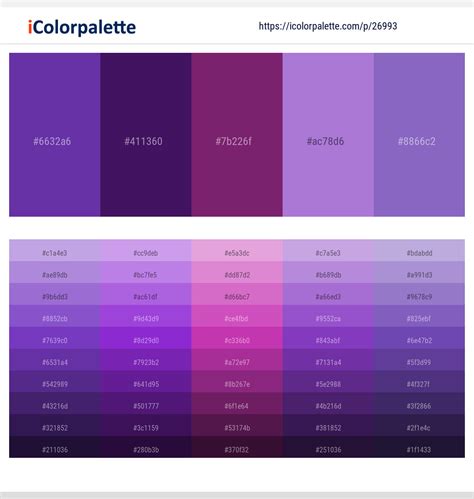Pick the #7b226f magenta swatch
Image resolution: width=474 pixels, height=499 pixels.
237,135
